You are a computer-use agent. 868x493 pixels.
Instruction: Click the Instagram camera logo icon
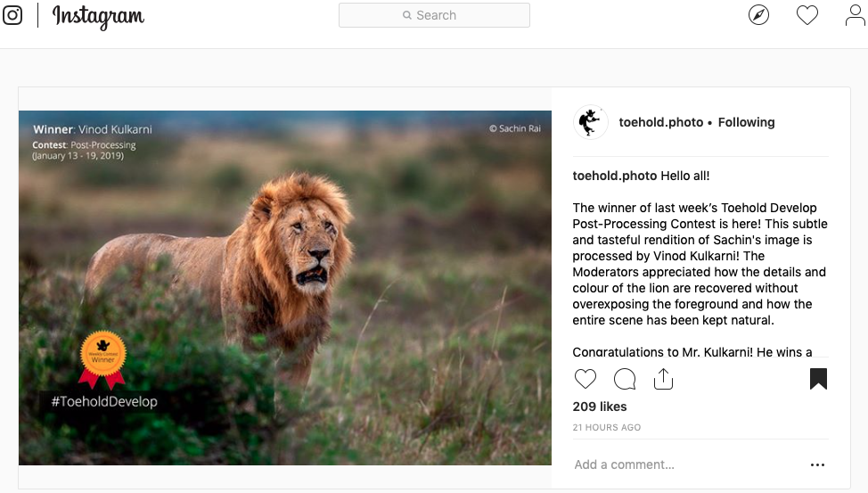click(x=12, y=15)
